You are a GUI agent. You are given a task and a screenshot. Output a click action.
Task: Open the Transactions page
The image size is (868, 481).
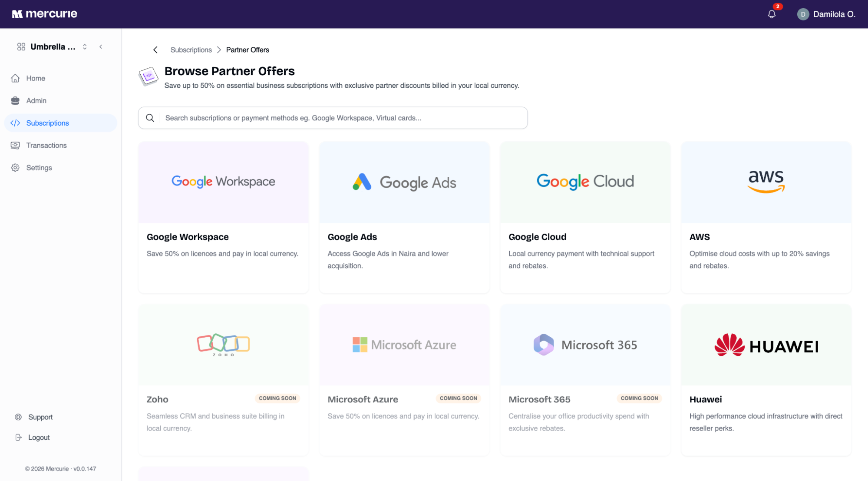pyautogui.click(x=61, y=145)
